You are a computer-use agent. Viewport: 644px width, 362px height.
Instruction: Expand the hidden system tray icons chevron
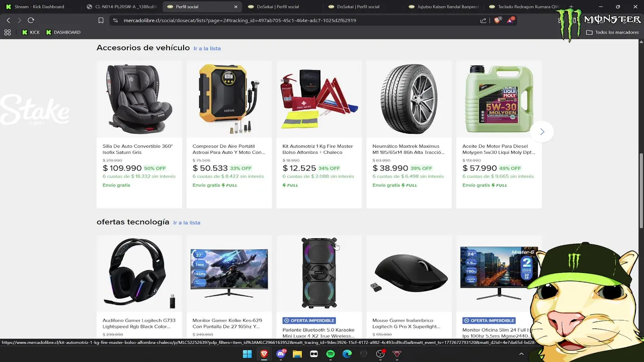point(521,354)
